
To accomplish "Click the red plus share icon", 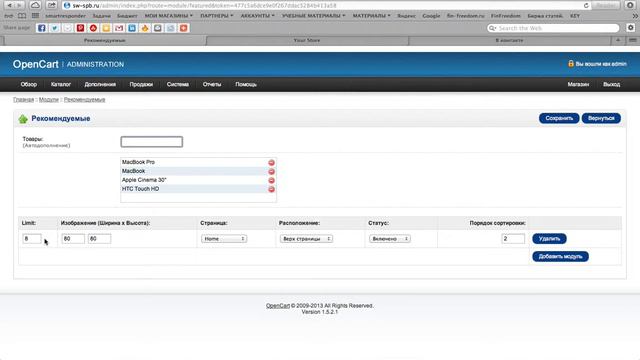I will tap(184, 28).
